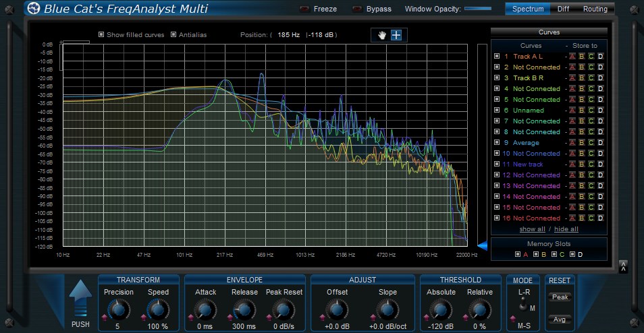This screenshot has width=644, height=333.
Task: Toggle memory slot D checkbox
Action: (572, 254)
